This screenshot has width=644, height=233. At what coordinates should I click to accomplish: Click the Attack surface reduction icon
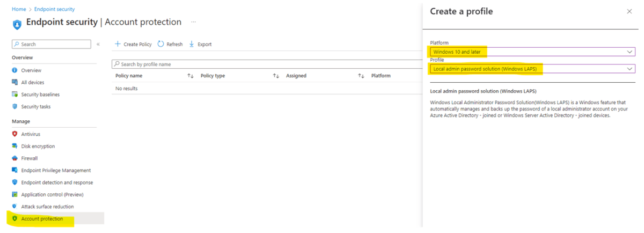pyautogui.click(x=15, y=207)
